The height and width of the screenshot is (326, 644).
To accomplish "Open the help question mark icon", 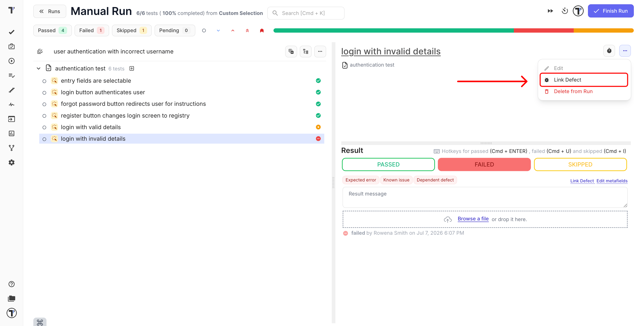I will 12,284.
